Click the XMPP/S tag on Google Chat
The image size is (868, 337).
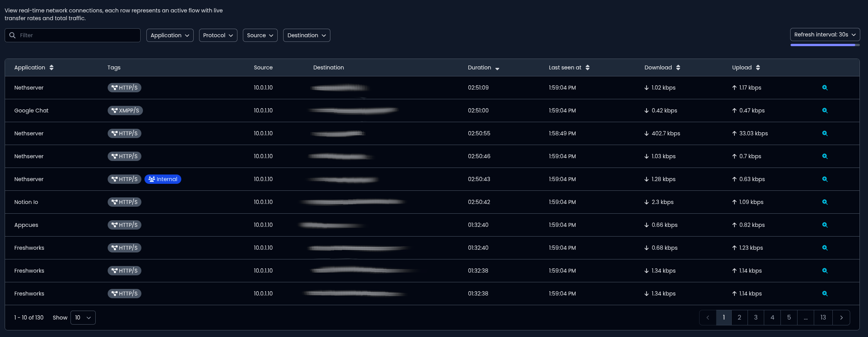[x=125, y=111]
